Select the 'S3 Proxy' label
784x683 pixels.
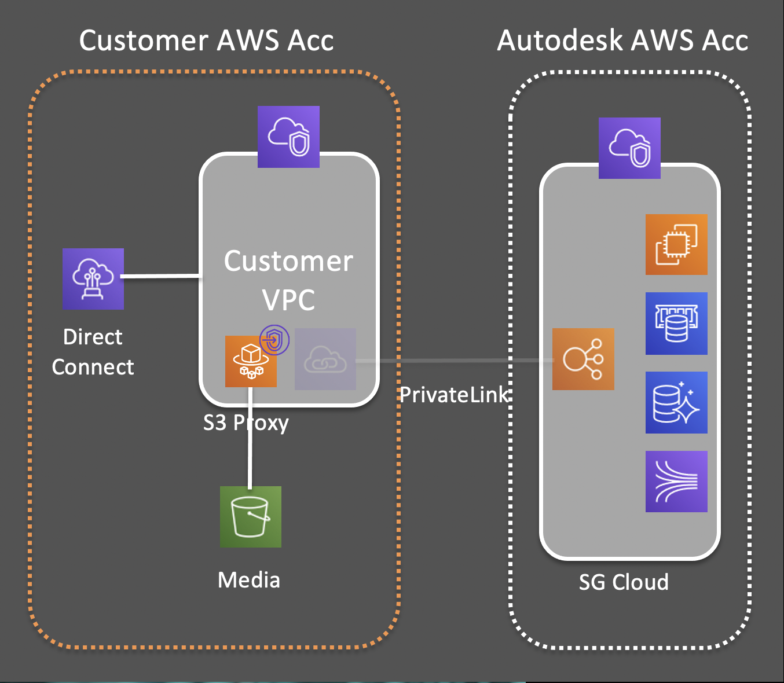click(246, 423)
